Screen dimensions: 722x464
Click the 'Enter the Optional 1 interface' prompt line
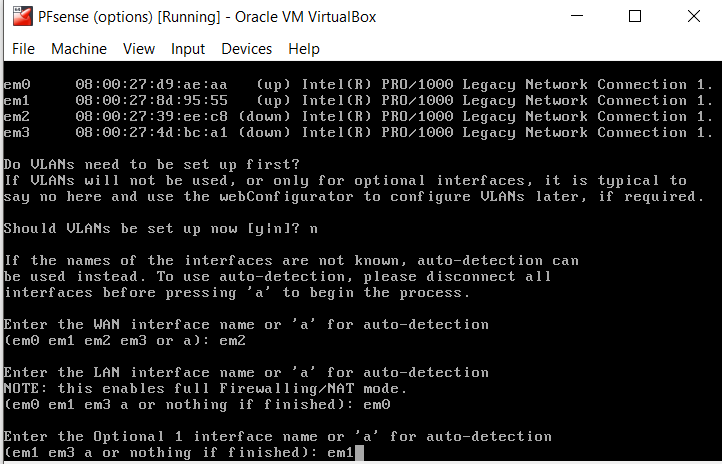coord(278,436)
